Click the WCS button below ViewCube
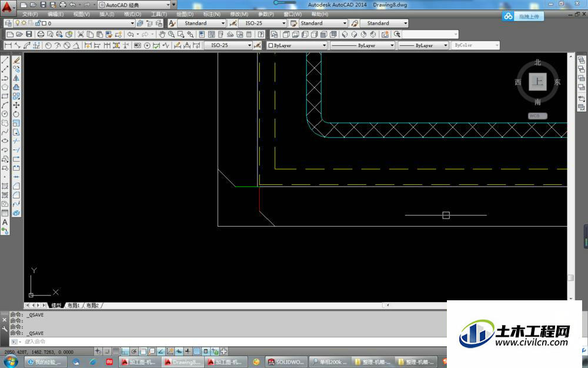 537,116
